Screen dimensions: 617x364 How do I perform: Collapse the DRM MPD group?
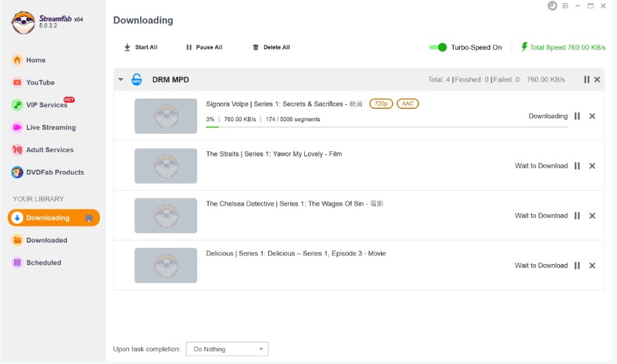click(x=120, y=80)
